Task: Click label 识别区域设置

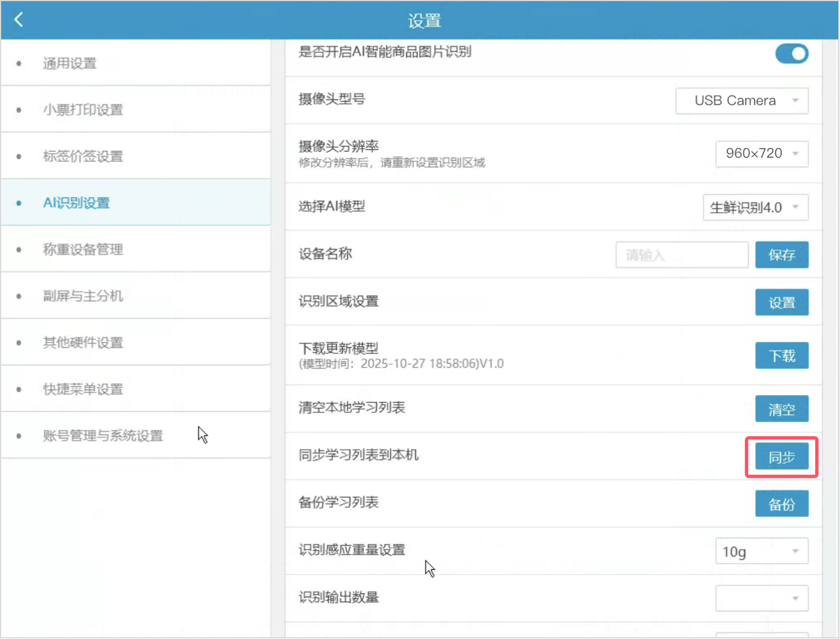Action: click(338, 301)
